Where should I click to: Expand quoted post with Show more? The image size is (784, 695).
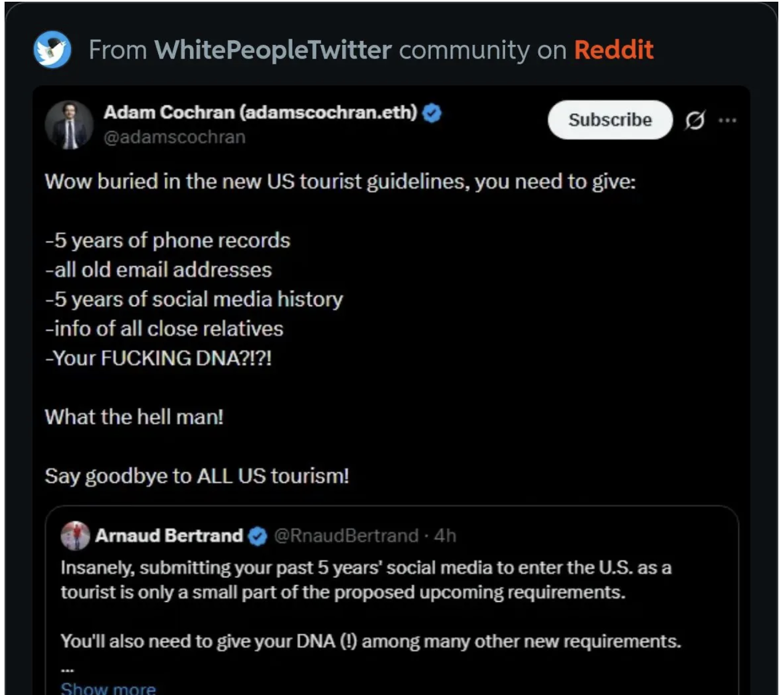(x=108, y=688)
